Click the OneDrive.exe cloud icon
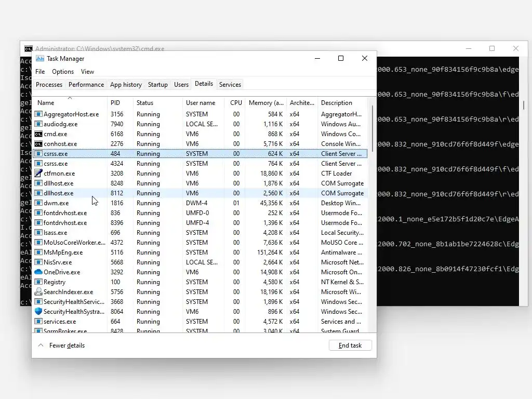Screen dimensions: 532x399 (38, 272)
